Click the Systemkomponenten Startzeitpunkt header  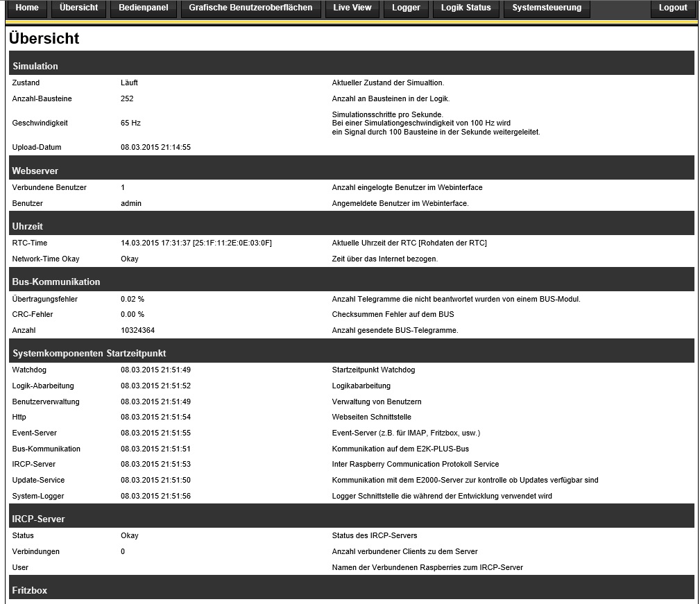pos(351,353)
